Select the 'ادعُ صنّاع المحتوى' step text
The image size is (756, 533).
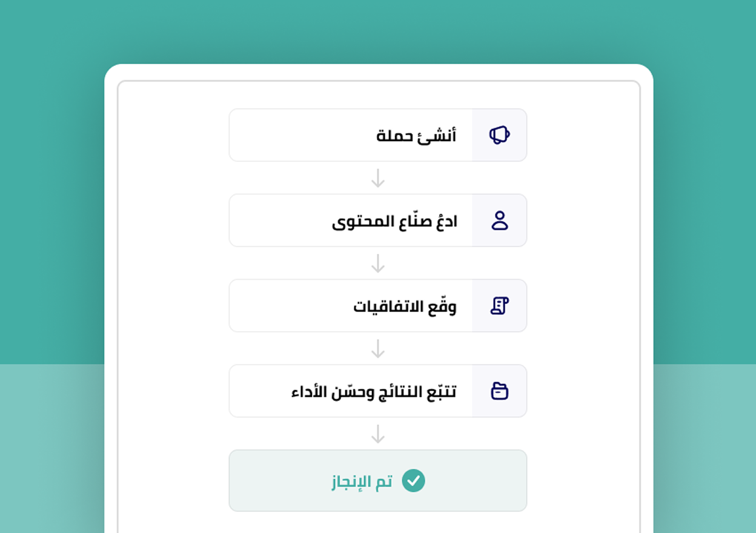tap(394, 221)
